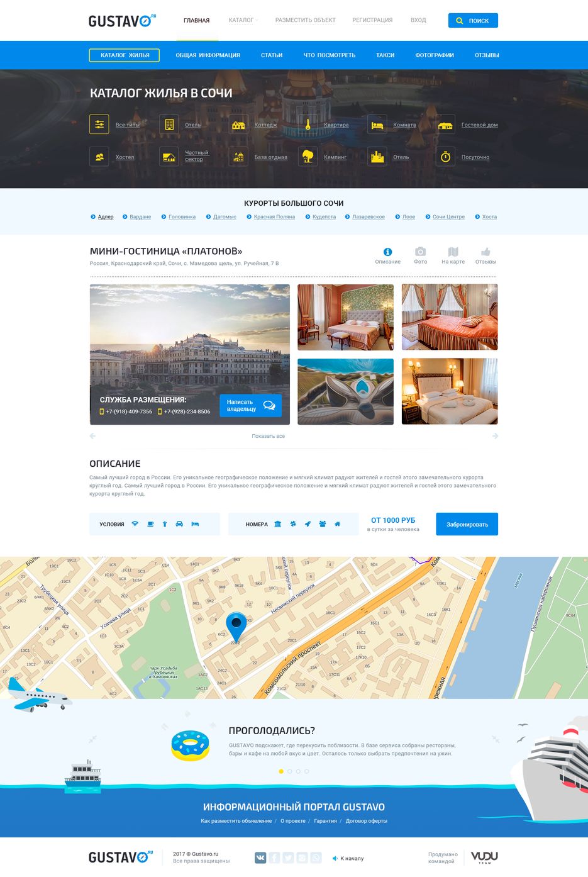Image resolution: width=588 pixels, height=877 pixels.
Task: Click the Забронировать booking button
Action: [x=467, y=524]
